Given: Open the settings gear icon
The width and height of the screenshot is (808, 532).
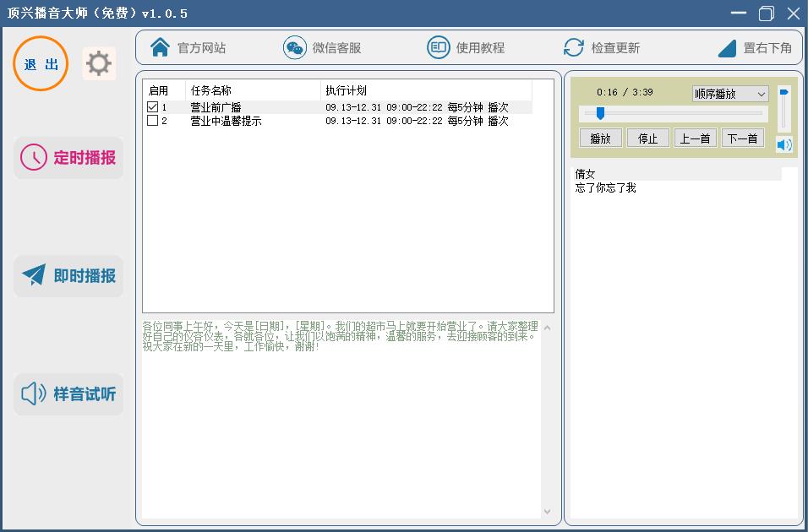Looking at the screenshot, I should [x=99, y=62].
